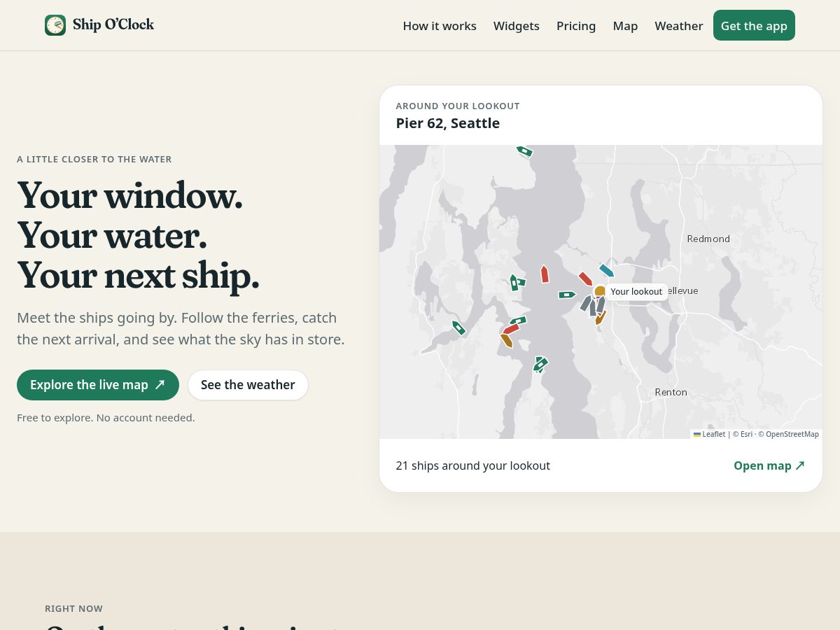Click Explore the live map button
This screenshot has width=840, height=630.
pyautogui.click(x=98, y=385)
